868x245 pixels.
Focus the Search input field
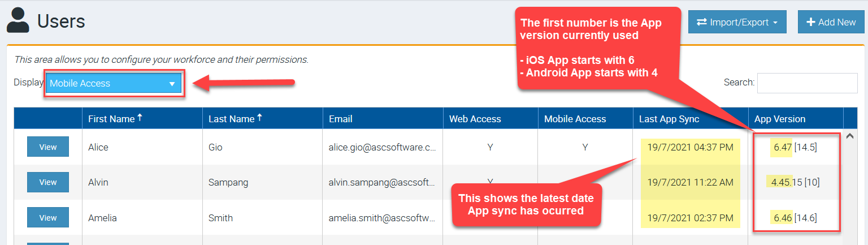coord(807,83)
